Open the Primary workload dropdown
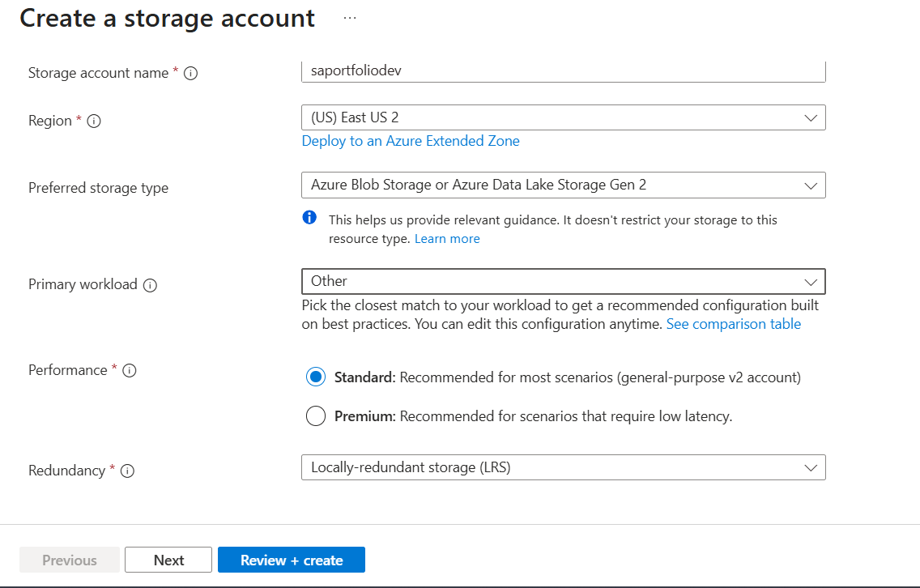The height and width of the screenshot is (588, 920). pyautogui.click(x=563, y=281)
